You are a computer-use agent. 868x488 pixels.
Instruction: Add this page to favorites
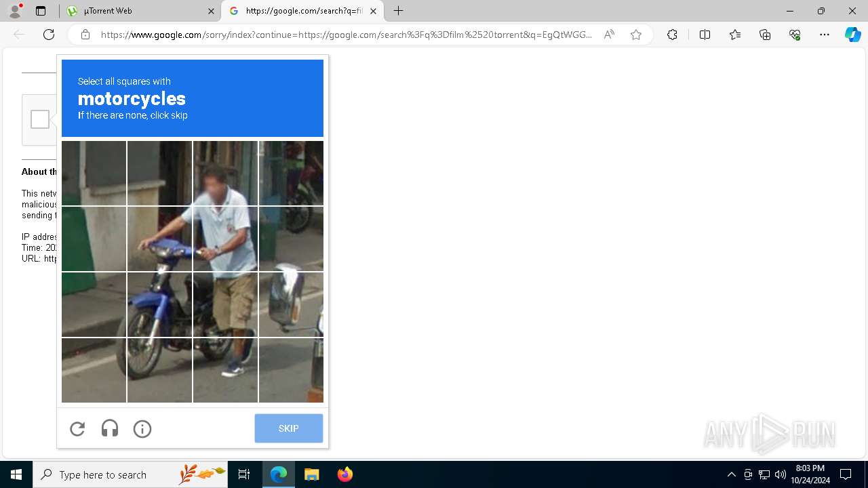point(636,35)
